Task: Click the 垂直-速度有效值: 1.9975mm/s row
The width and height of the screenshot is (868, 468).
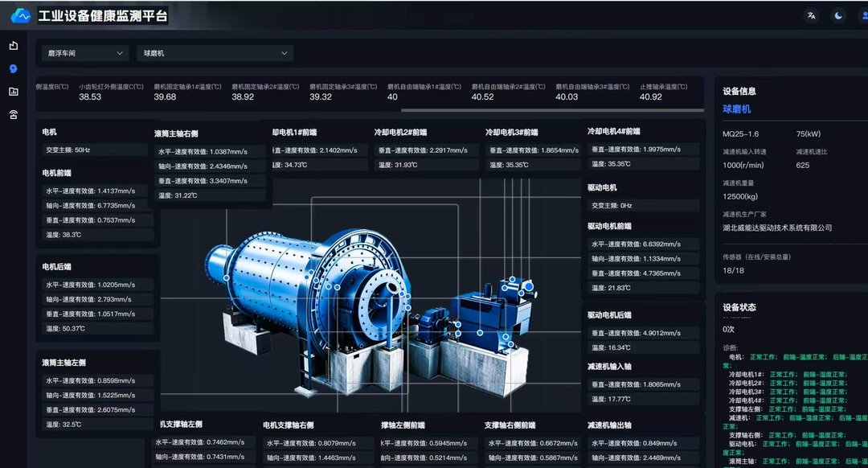Action: (x=643, y=150)
